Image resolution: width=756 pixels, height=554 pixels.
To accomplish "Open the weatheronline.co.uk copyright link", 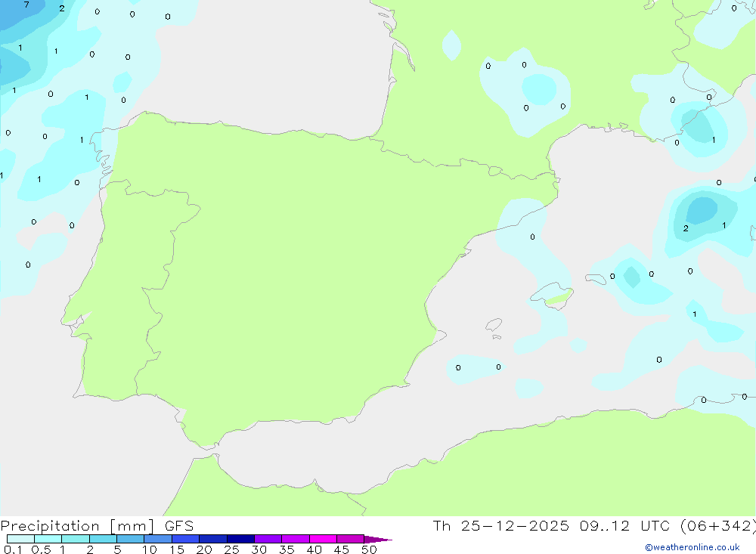I will (x=692, y=547).
